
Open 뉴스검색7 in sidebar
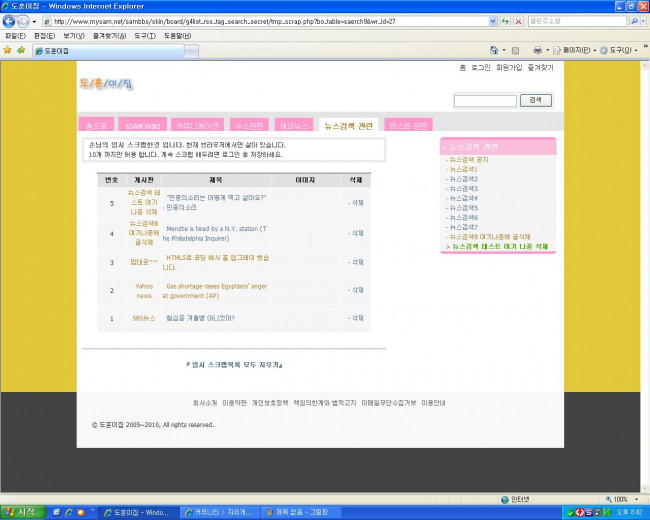tap(463, 227)
